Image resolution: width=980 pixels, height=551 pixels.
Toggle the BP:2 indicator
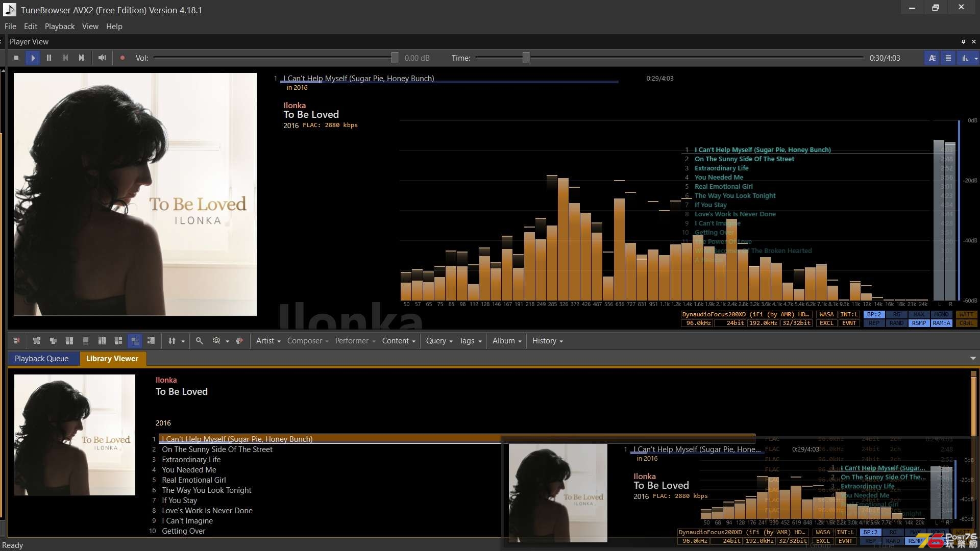pyautogui.click(x=874, y=315)
